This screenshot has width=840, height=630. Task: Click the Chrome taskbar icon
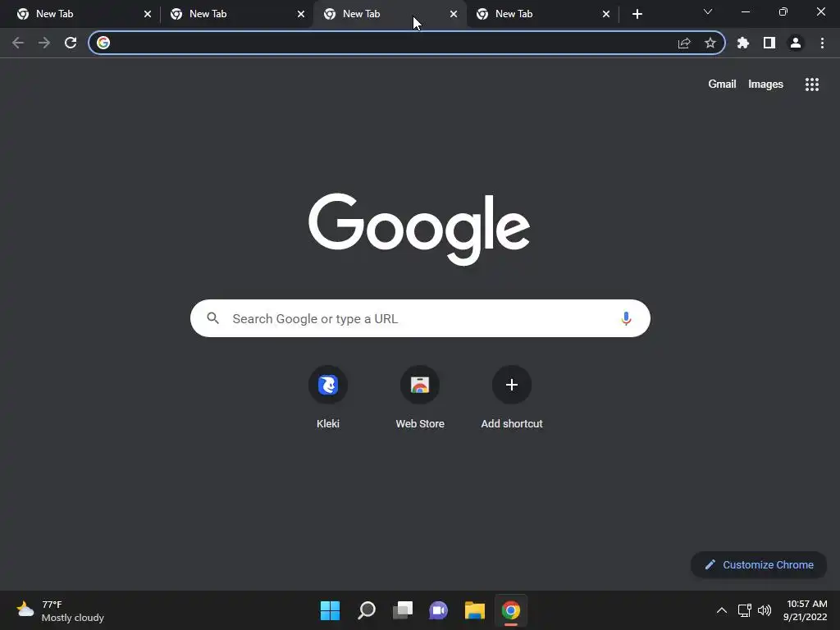click(x=511, y=610)
